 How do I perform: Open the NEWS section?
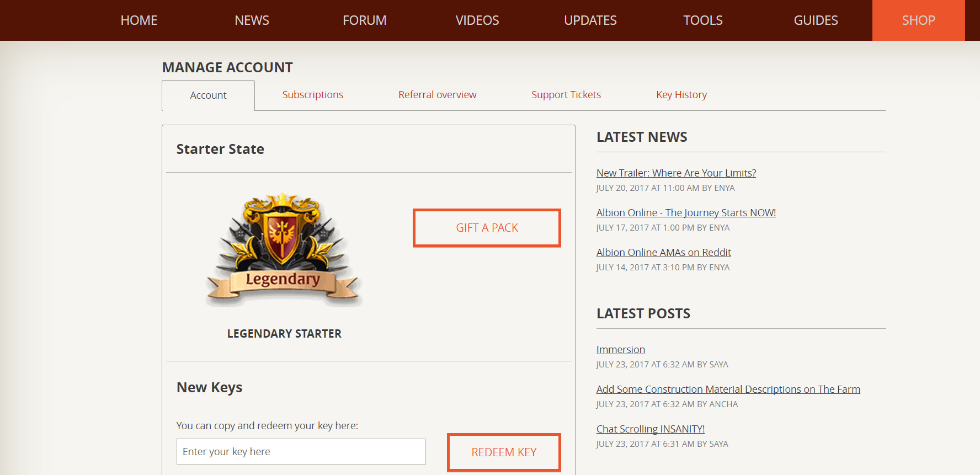tap(252, 20)
